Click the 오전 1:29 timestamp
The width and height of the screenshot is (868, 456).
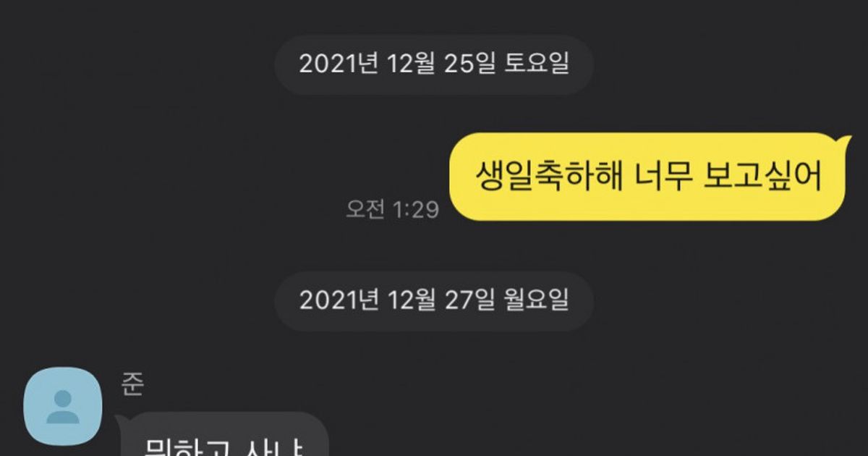(393, 210)
